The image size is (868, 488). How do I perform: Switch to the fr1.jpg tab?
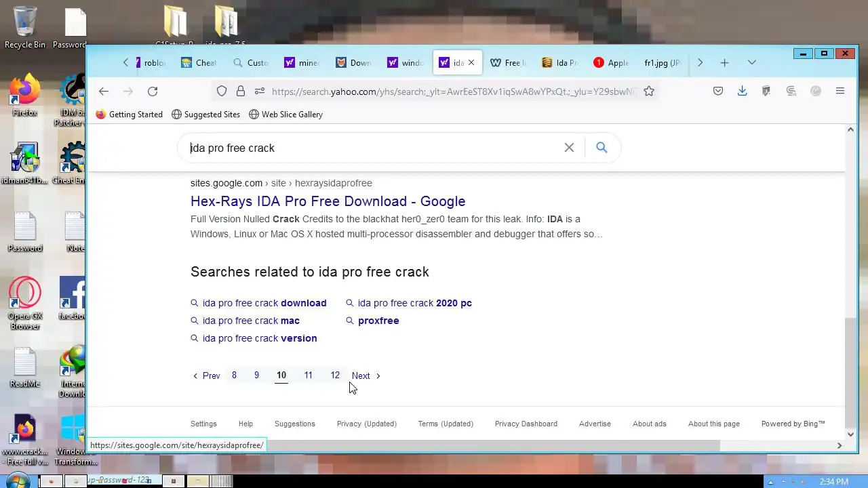[x=663, y=63]
